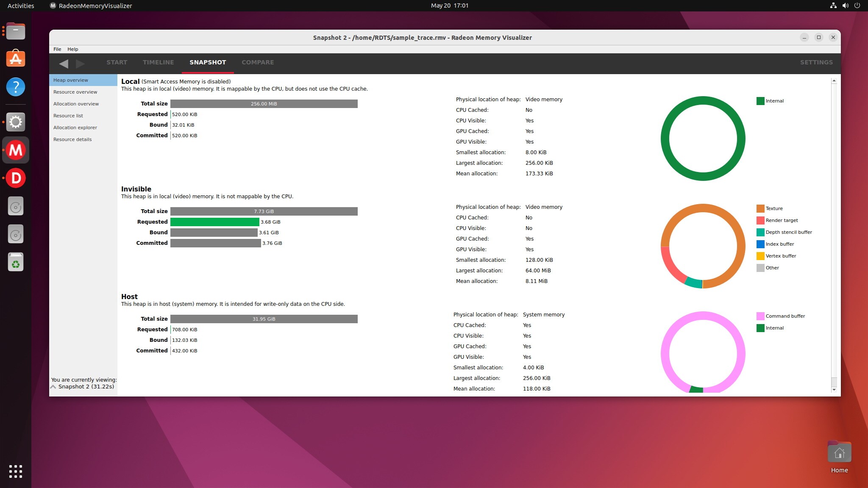Click the scrollbar down arrow
The height and width of the screenshot is (488, 868).
click(834, 390)
